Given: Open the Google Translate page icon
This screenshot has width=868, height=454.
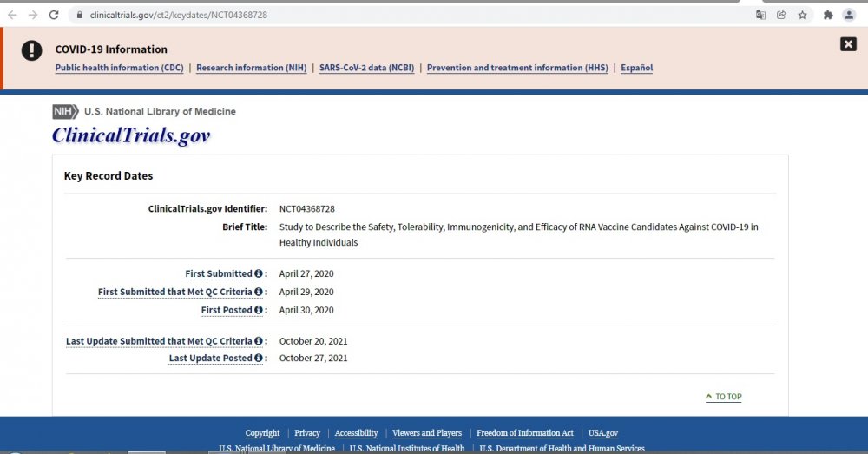Looking at the screenshot, I should 760,15.
